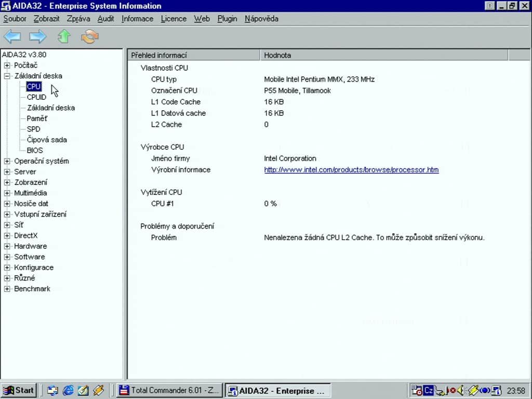Click the blue Back arrow toolbar icon
The width and height of the screenshot is (532, 399).
click(x=12, y=36)
